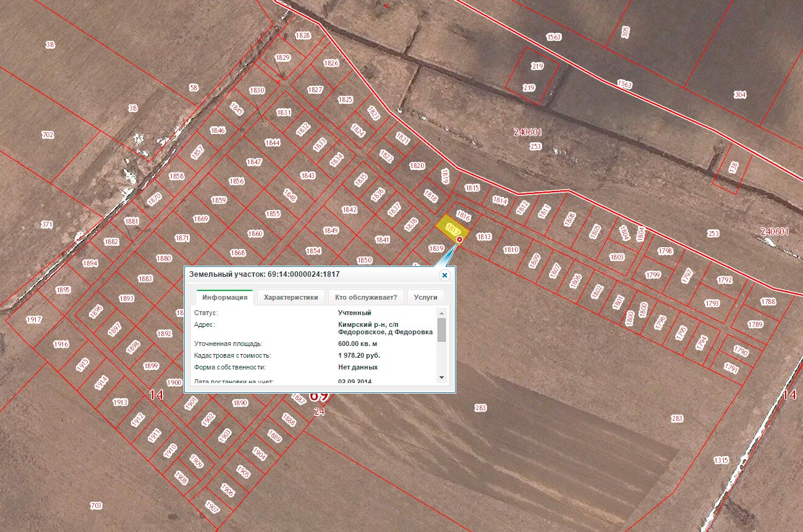Click parcel label 1871
This screenshot has width=803, height=532.
[182, 238]
